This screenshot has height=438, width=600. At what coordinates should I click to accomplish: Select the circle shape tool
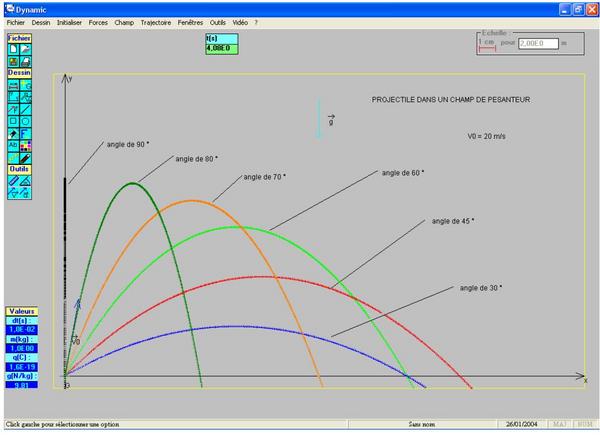coord(25,122)
